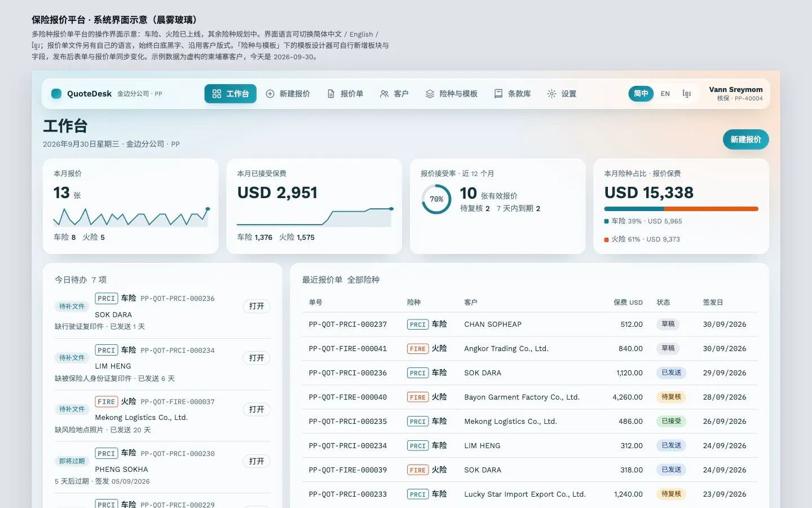Click the 设置 gear icon
The height and width of the screenshot is (508, 812).
click(x=551, y=94)
